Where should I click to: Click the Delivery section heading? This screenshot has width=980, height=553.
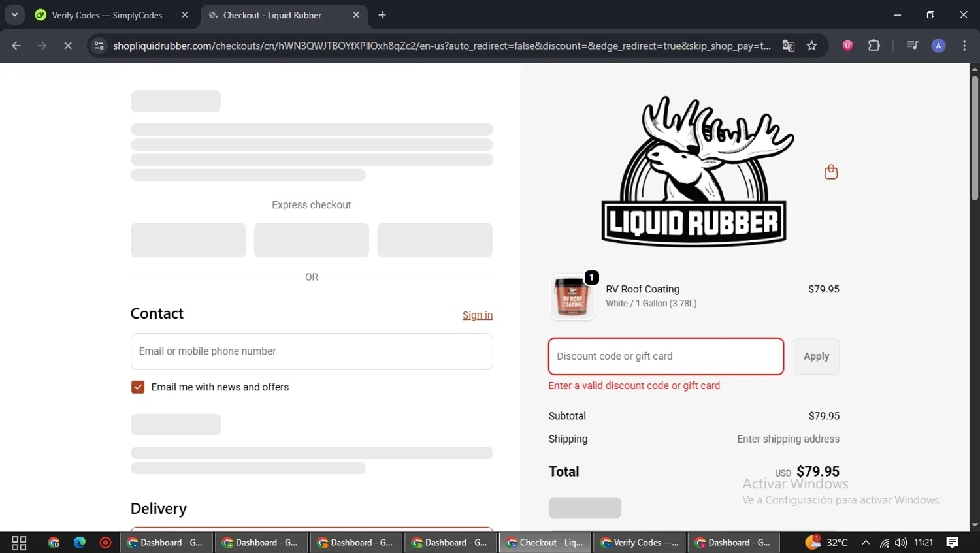point(159,509)
